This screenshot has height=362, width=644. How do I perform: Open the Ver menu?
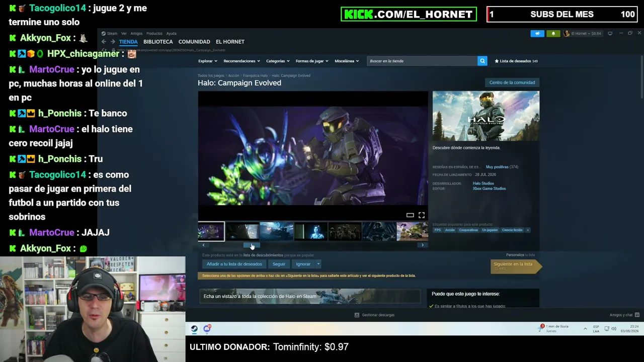tap(124, 34)
